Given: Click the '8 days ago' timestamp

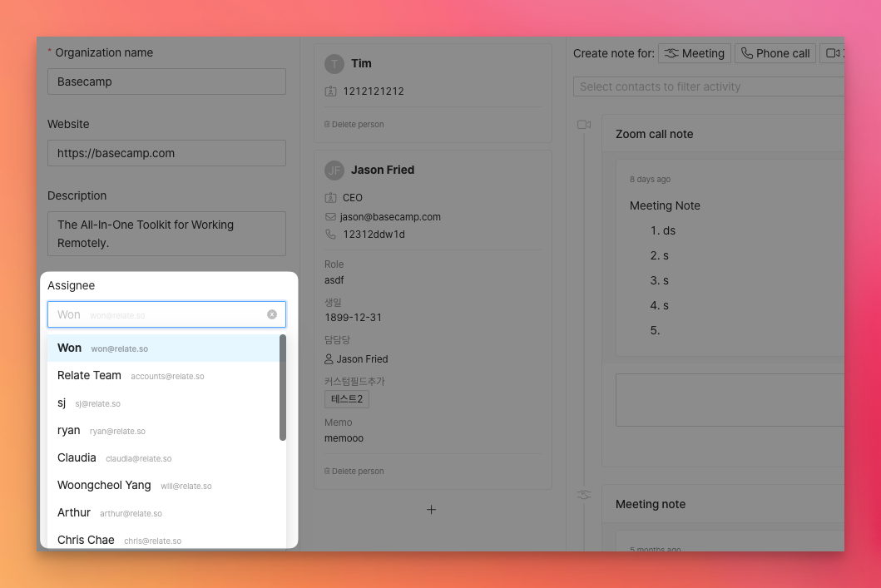Looking at the screenshot, I should point(650,179).
